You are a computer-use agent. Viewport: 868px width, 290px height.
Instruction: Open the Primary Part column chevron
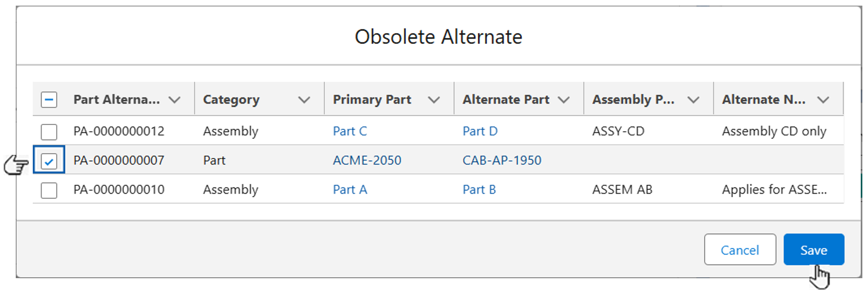(x=433, y=100)
